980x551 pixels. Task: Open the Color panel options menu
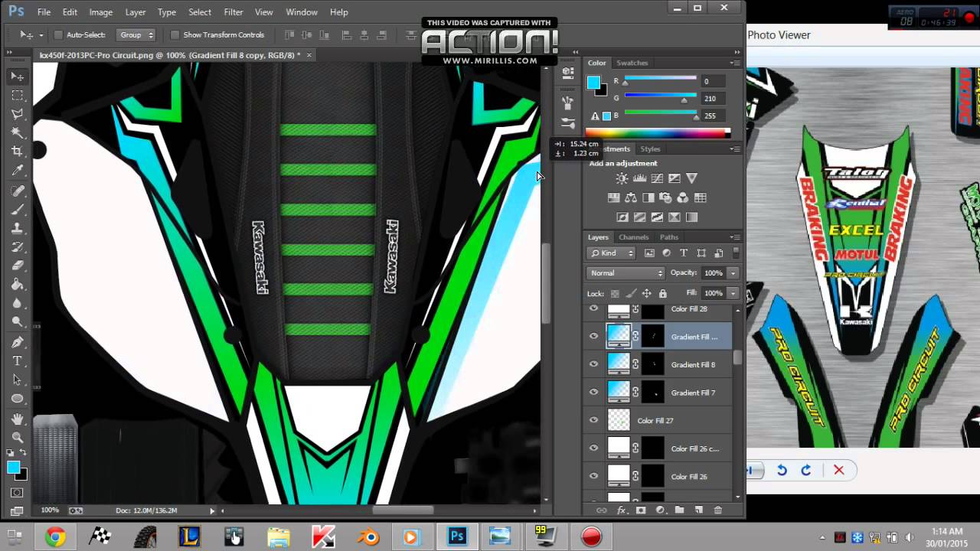(735, 63)
